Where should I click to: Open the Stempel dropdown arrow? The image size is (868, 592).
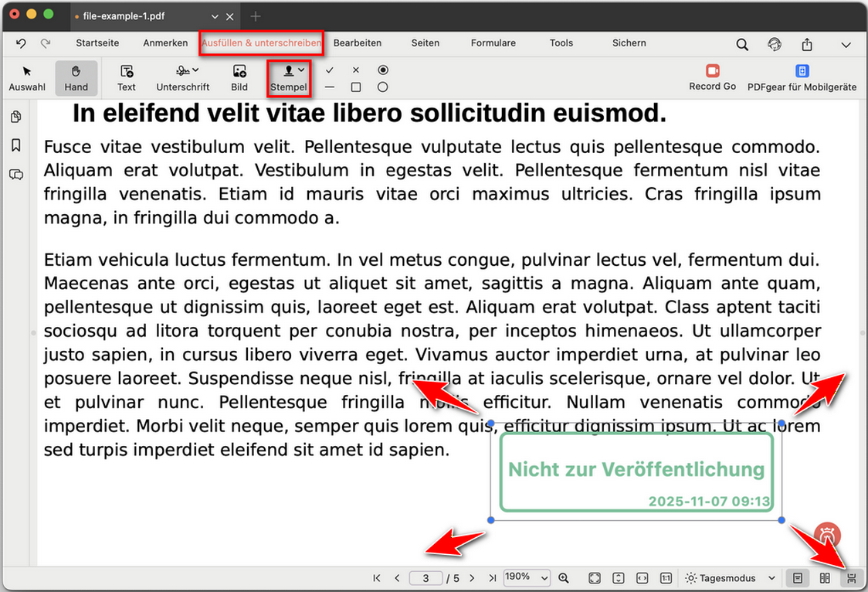[x=300, y=69]
